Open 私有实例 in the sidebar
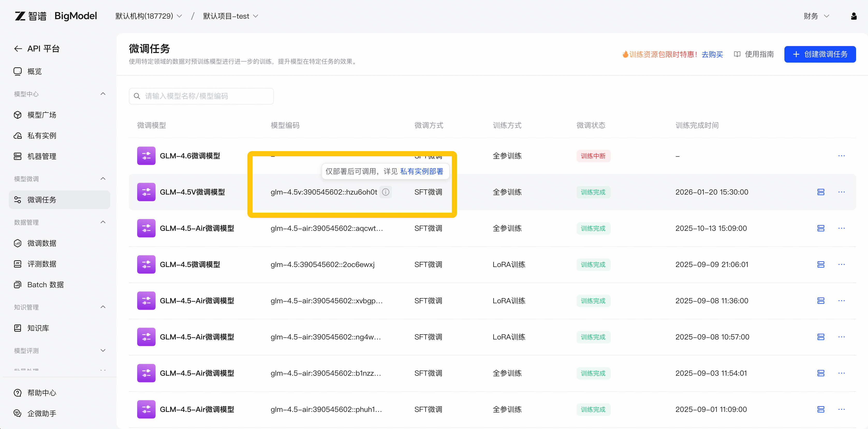Viewport: 868px width, 429px height. coord(42,136)
